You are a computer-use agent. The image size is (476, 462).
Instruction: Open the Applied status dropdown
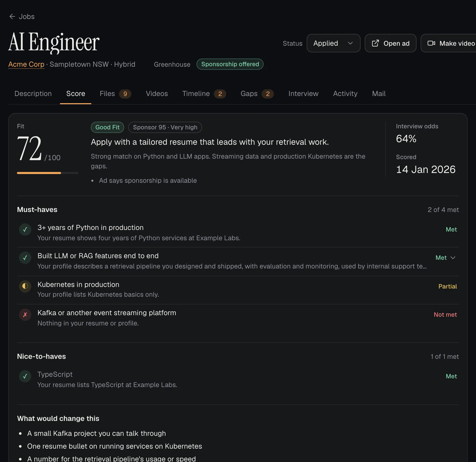pos(333,43)
